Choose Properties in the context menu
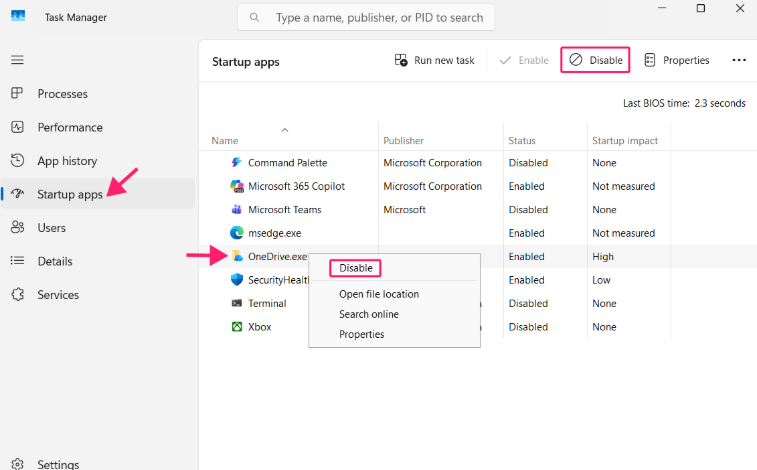Screen dimensions: 757x470 [362, 334]
